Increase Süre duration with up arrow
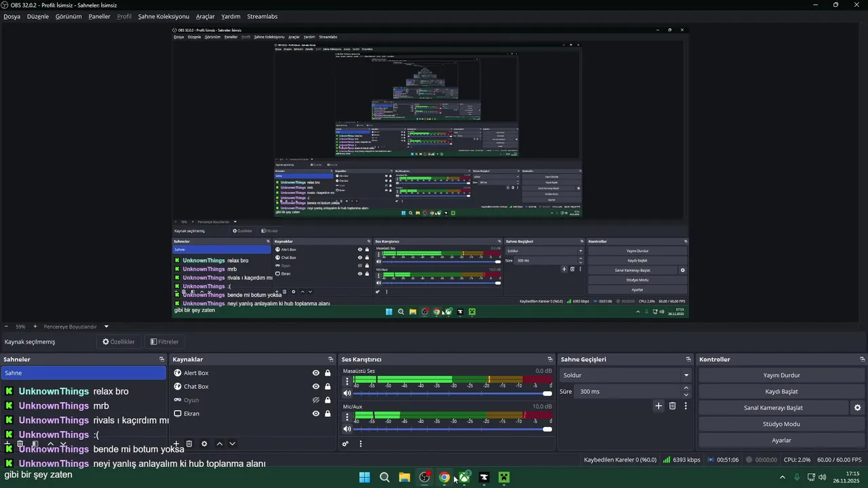Screen dimensions: 868x488 686,388
